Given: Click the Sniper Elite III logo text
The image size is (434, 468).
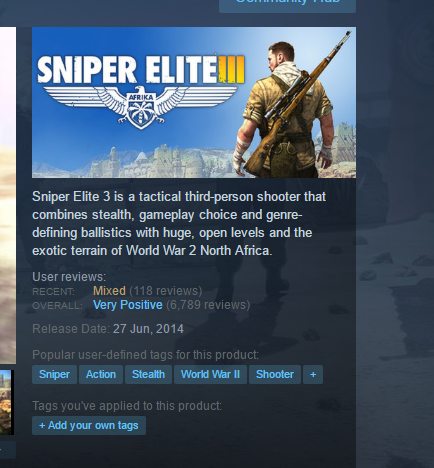Looking at the screenshot, I should click(x=141, y=70).
